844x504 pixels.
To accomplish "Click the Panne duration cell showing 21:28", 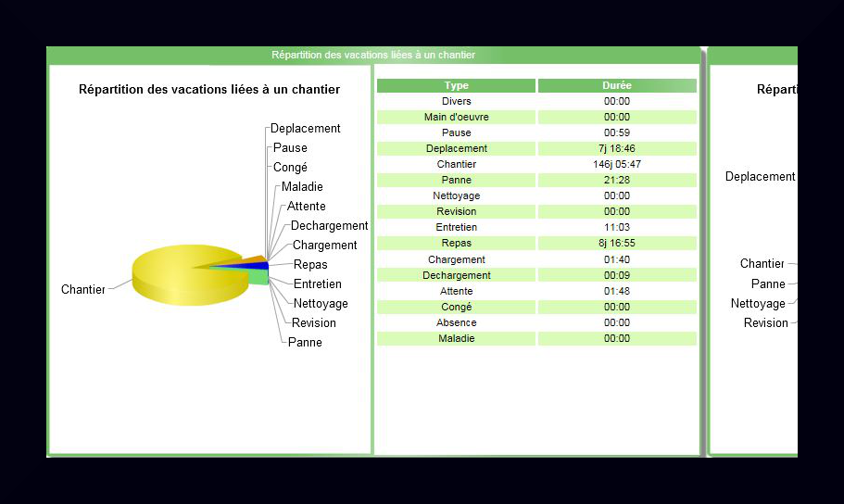I will click(616, 180).
